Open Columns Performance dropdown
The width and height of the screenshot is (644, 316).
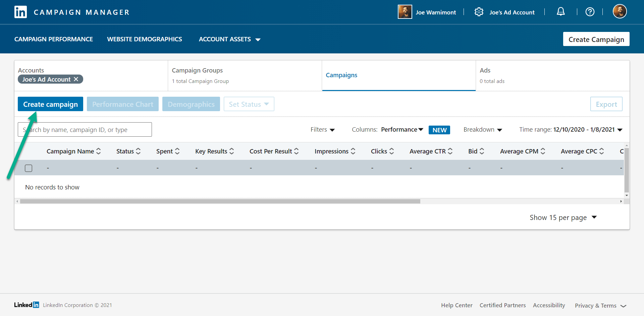coord(402,130)
